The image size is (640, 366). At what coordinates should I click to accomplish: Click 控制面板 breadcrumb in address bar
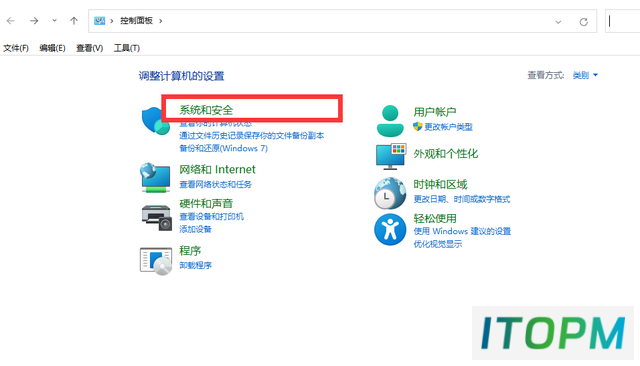(136, 20)
